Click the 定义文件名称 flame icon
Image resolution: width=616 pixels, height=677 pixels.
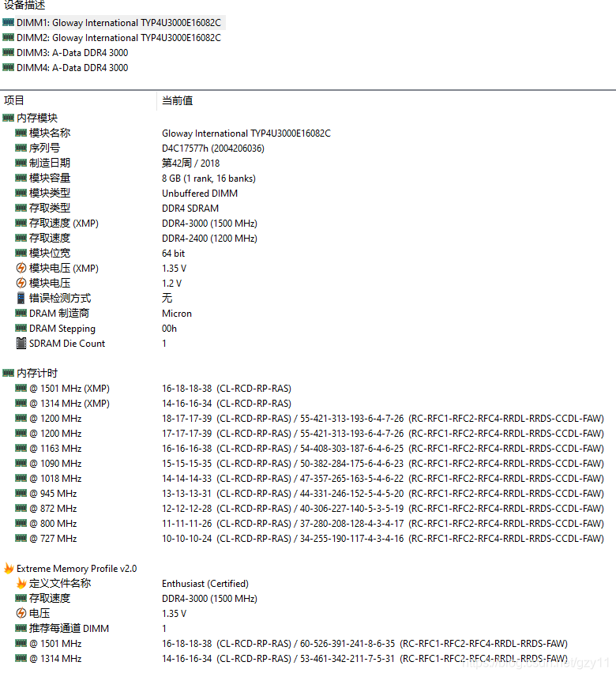click(x=21, y=584)
